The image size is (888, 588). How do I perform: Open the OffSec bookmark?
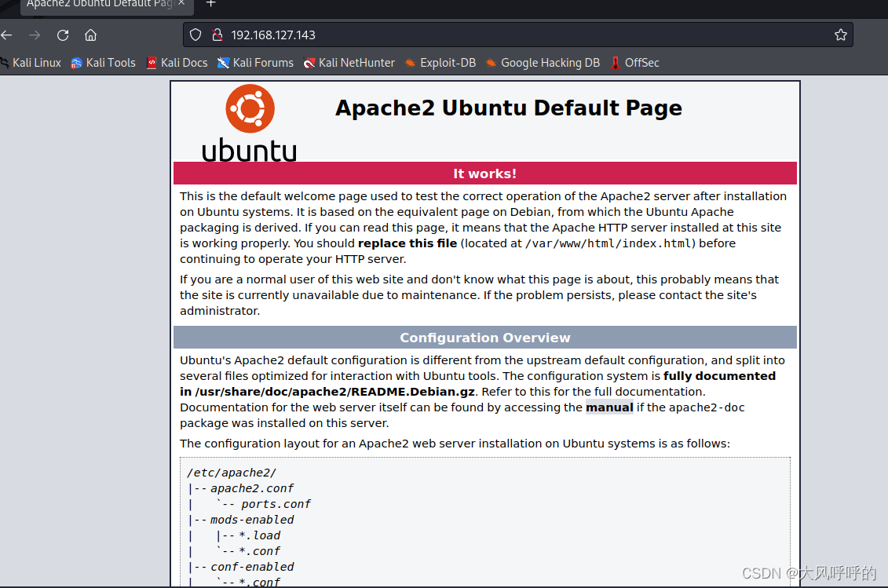coord(635,63)
